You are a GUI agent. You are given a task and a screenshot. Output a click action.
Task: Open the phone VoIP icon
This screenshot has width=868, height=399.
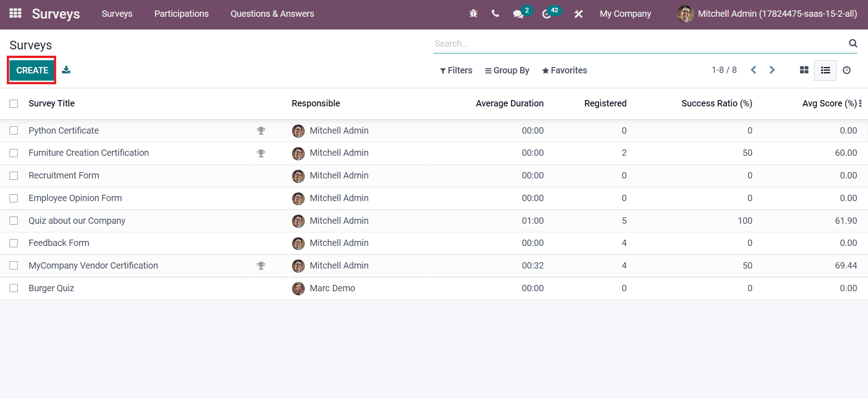(x=495, y=14)
